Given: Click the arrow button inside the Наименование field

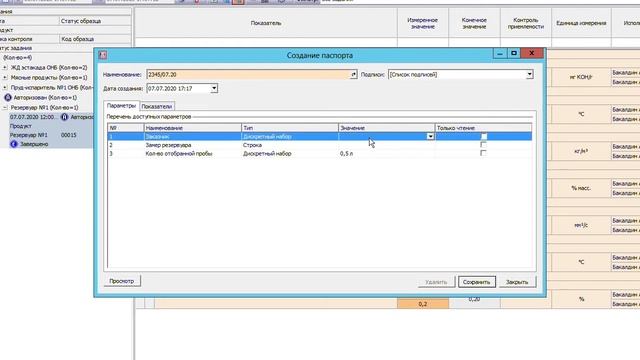Looking at the screenshot, I should tap(353, 74).
